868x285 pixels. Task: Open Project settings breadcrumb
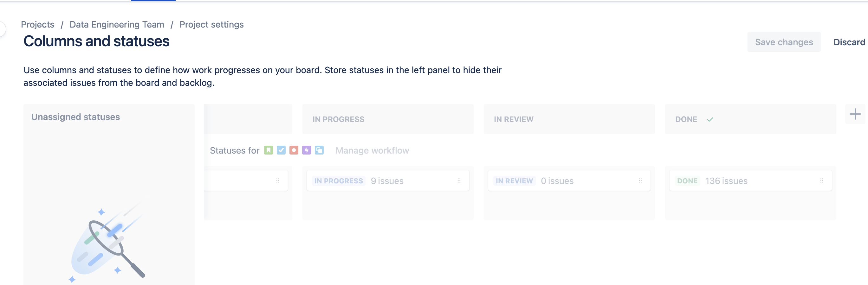(x=211, y=25)
